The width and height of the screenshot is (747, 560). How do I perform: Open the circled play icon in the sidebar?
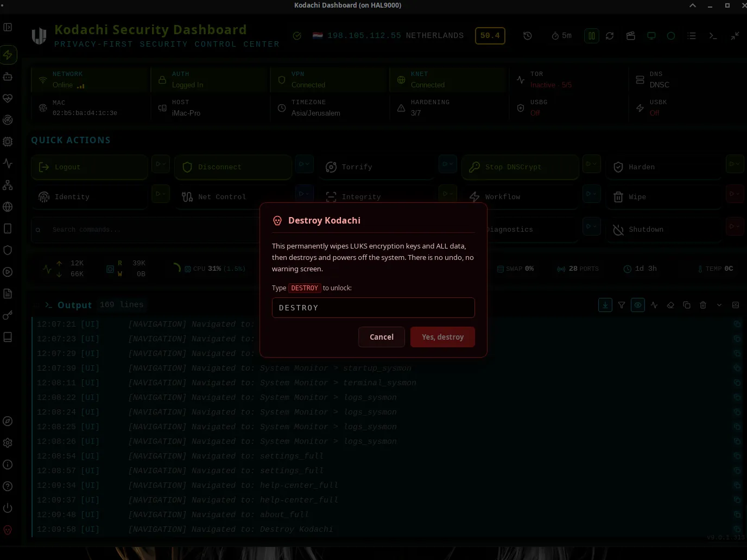pos(8,272)
